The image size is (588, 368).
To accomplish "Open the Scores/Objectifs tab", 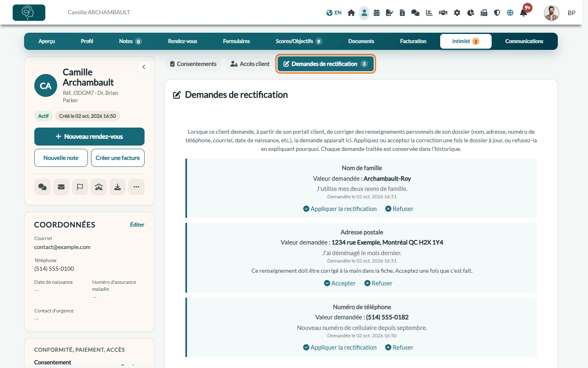I will click(299, 41).
